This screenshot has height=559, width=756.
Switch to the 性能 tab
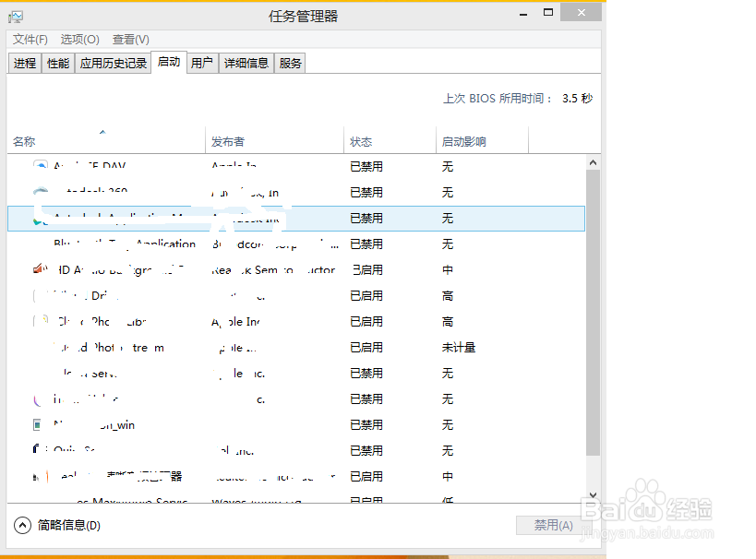tap(57, 62)
